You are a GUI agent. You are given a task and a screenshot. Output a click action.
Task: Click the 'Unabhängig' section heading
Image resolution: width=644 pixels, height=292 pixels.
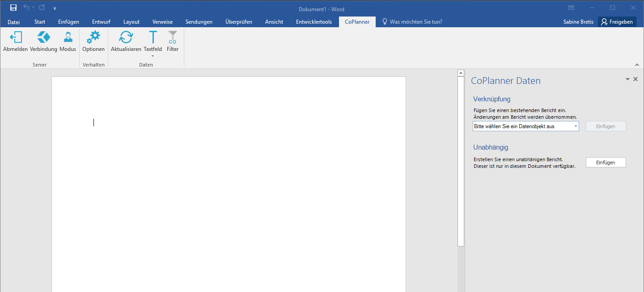[491, 147]
